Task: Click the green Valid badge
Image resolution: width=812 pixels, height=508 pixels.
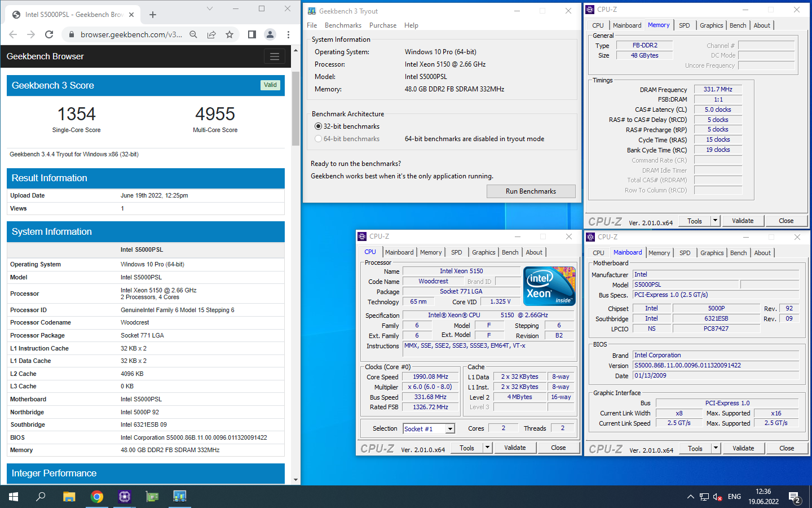Action: point(270,85)
